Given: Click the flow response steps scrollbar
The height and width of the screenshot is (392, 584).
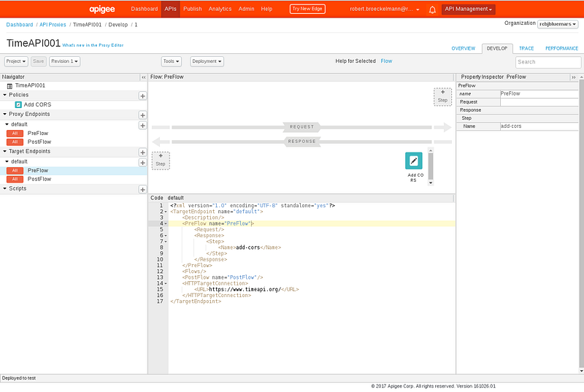Looking at the screenshot, I should [431, 166].
